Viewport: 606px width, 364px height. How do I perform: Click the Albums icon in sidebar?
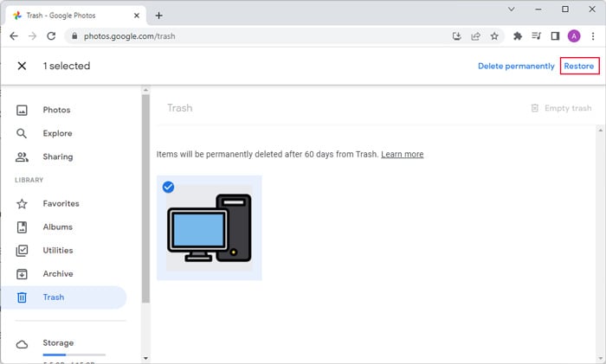(22, 227)
